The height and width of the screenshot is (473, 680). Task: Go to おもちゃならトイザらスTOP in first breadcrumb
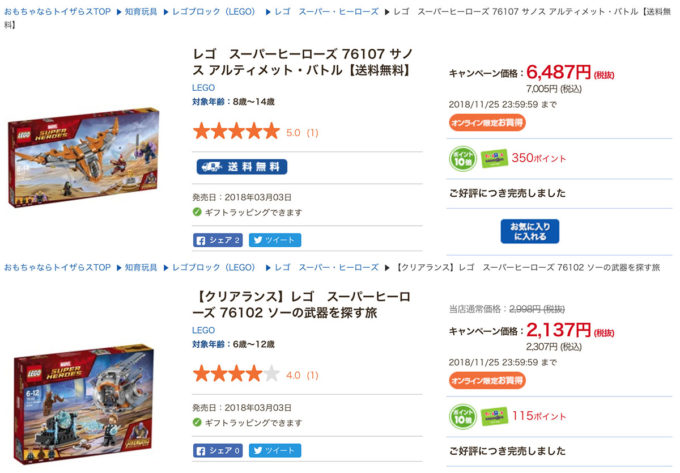click(57, 11)
